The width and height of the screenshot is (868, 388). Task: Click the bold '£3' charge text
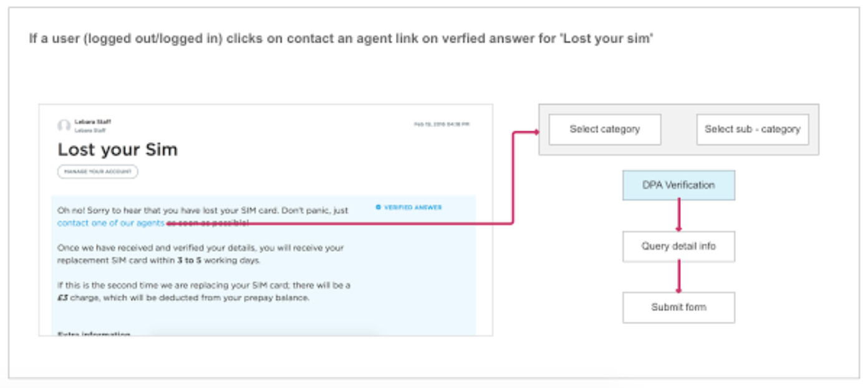pos(62,298)
